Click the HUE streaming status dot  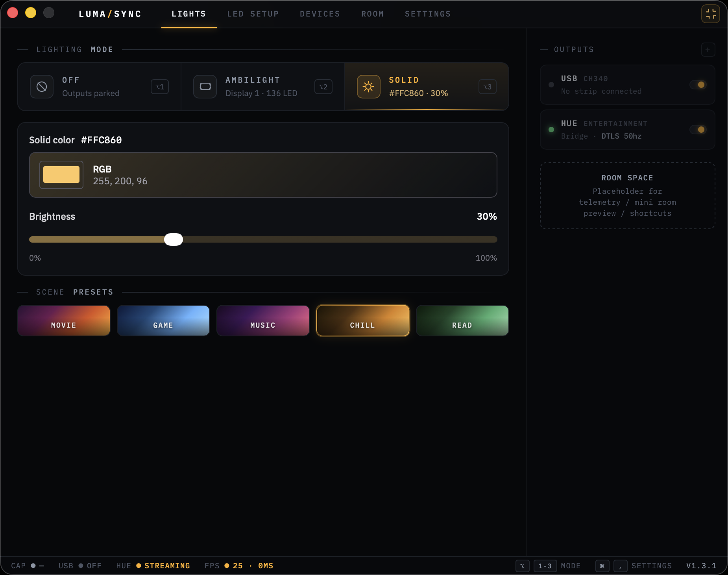139,566
